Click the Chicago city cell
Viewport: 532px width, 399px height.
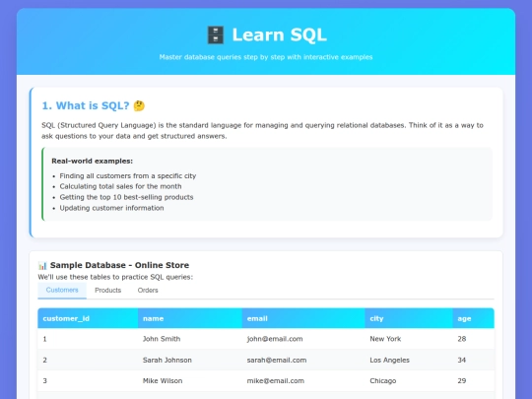coord(409,380)
